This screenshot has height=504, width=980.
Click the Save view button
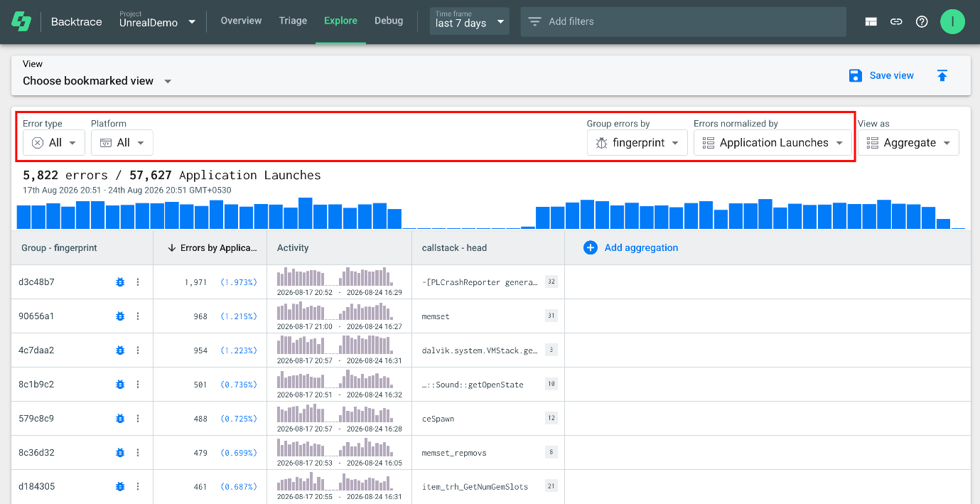point(881,75)
